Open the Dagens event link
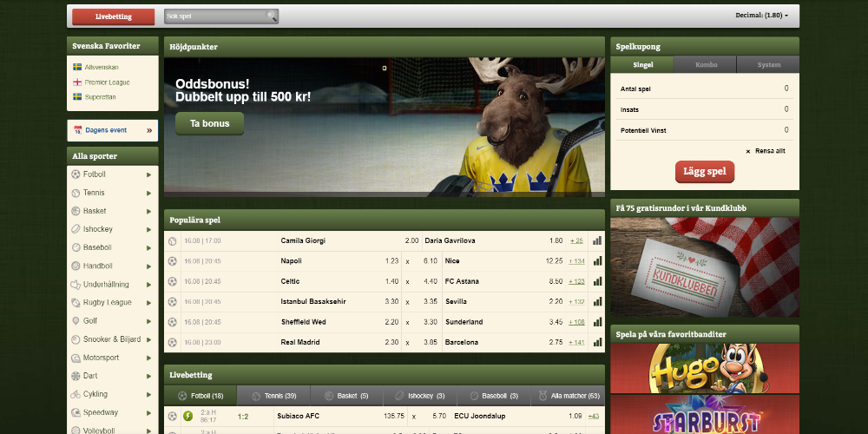 click(x=113, y=131)
